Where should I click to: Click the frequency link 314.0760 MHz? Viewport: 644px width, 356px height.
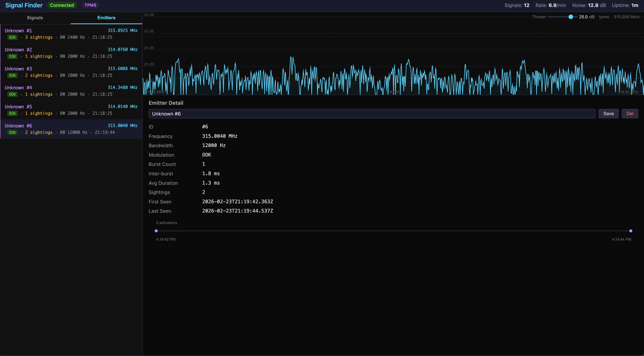click(x=122, y=49)
